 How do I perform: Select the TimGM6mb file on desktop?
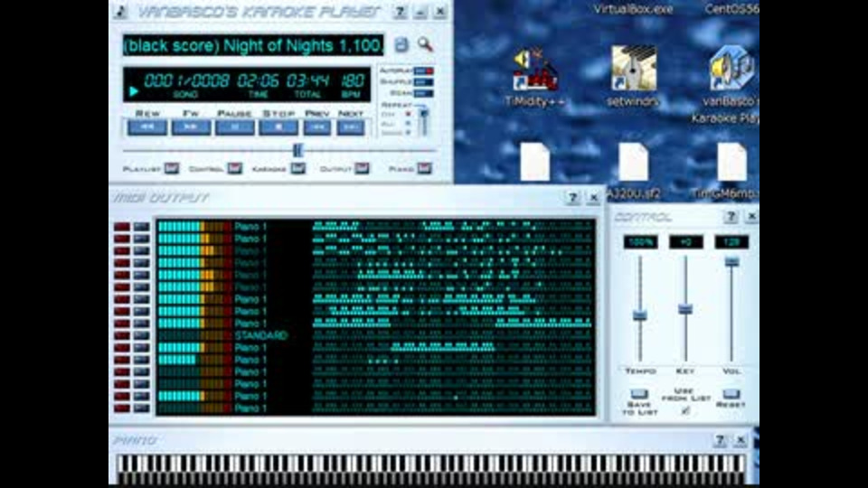pyautogui.click(x=729, y=171)
